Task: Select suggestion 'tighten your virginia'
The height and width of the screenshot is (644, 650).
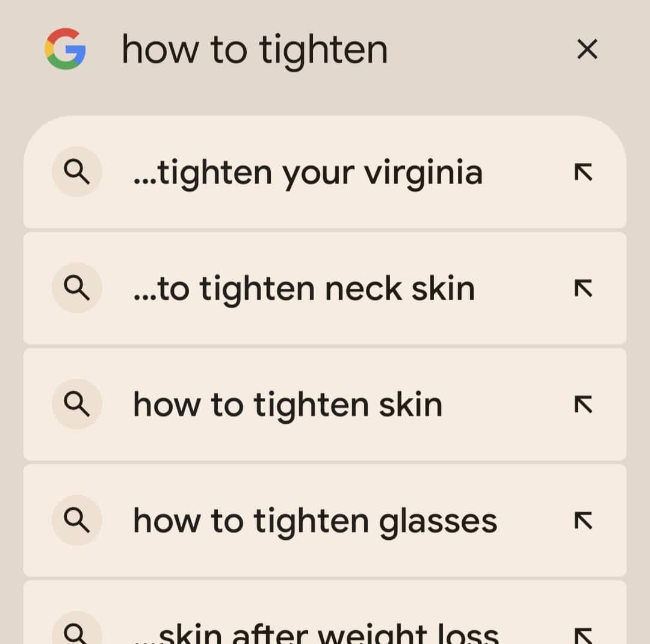Action: [x=308, y=173]
